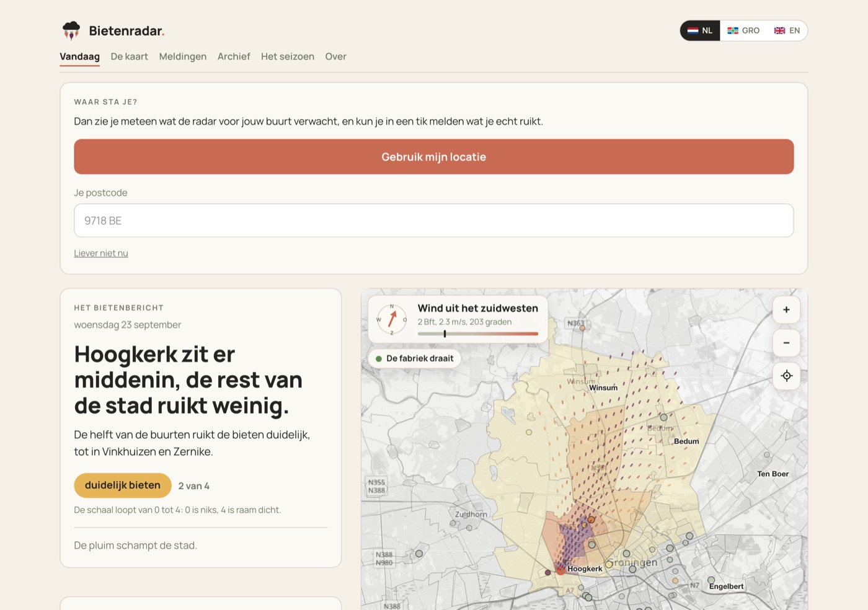Open the De kaart tab
This screenshot has width=868, height=610.
click(x=129, y=56)
